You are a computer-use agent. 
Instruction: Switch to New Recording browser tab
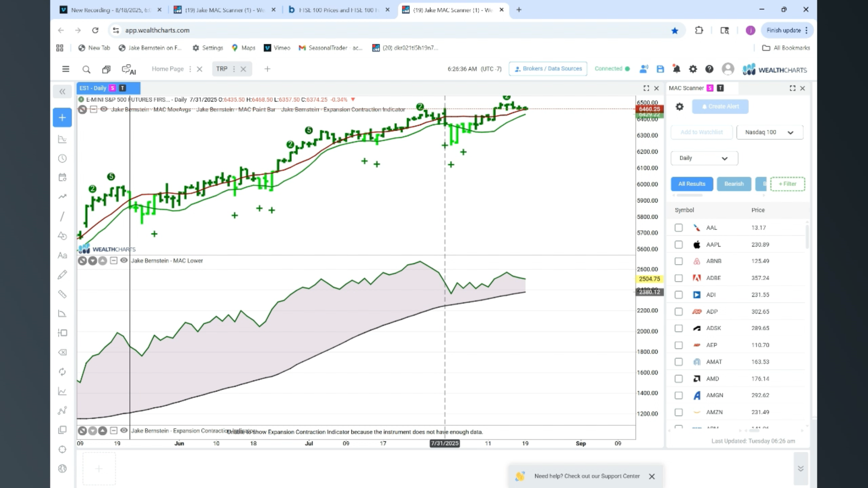tap(111, 10)
